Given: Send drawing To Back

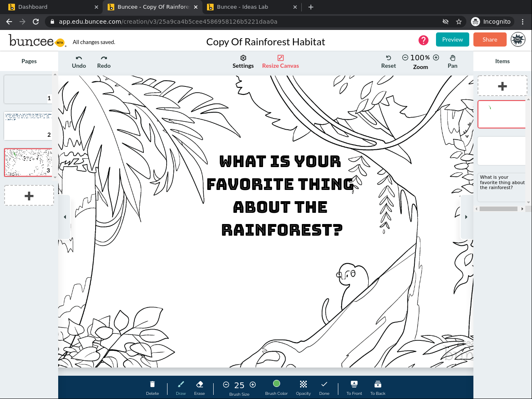Looking at the screenshot, I should (x=378, y=384).
